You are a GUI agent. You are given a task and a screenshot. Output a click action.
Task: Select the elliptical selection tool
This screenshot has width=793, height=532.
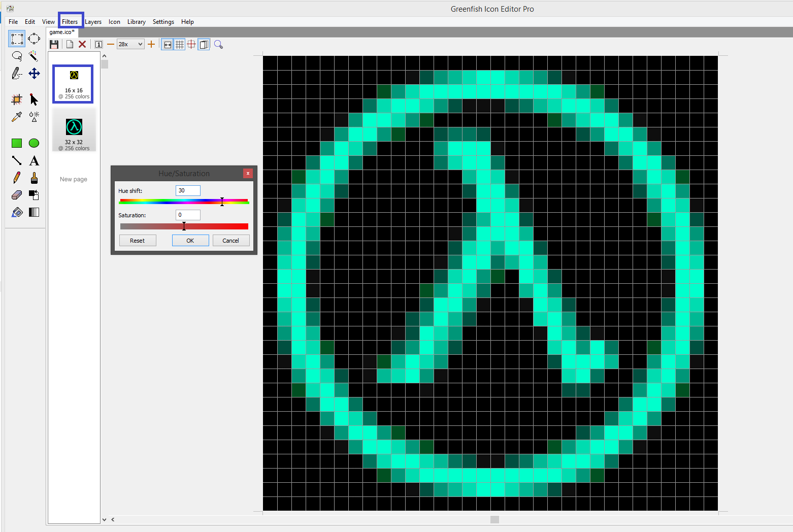pos(34,39)
